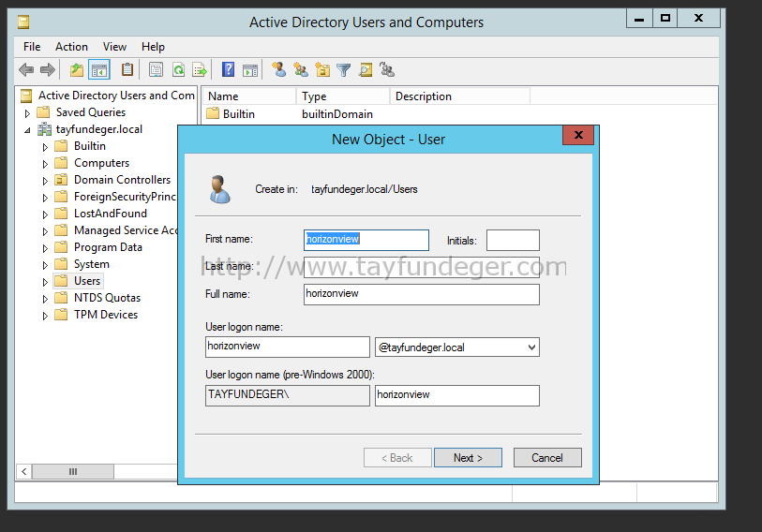Expand the Builtin tree node
This screenshot has height=532, width=762.
click(45, 147)
